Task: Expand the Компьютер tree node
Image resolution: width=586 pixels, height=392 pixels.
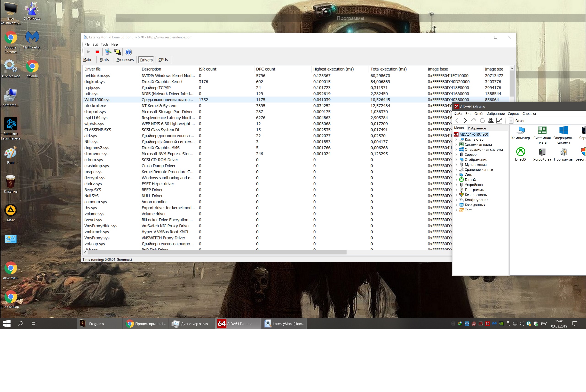Action: tap(456, 140)
